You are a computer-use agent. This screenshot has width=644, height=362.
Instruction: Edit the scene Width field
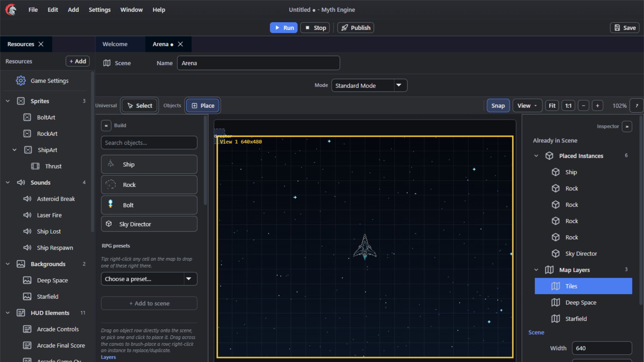click(602, 348)
